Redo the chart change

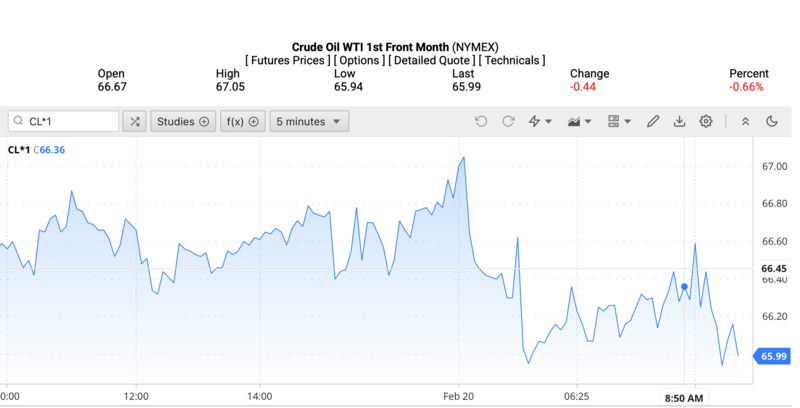point(508,122)
